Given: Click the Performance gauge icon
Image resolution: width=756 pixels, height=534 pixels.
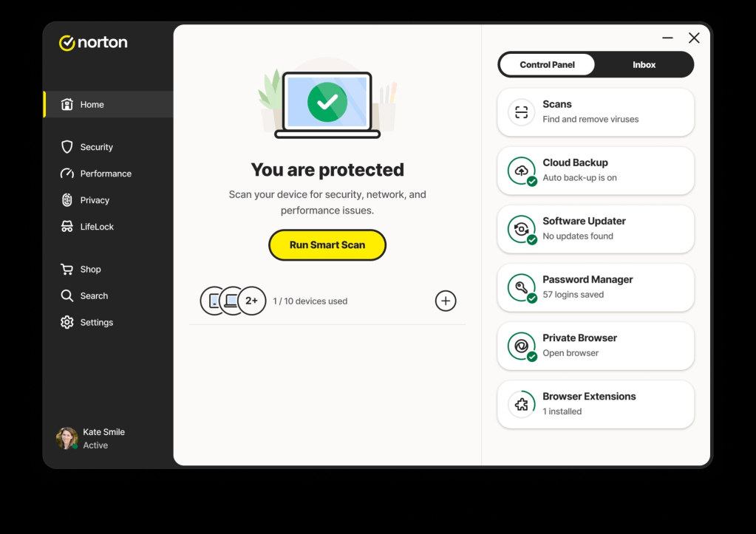Looking at the screenshot, I should pyautogui.click(x=67, y=174).
